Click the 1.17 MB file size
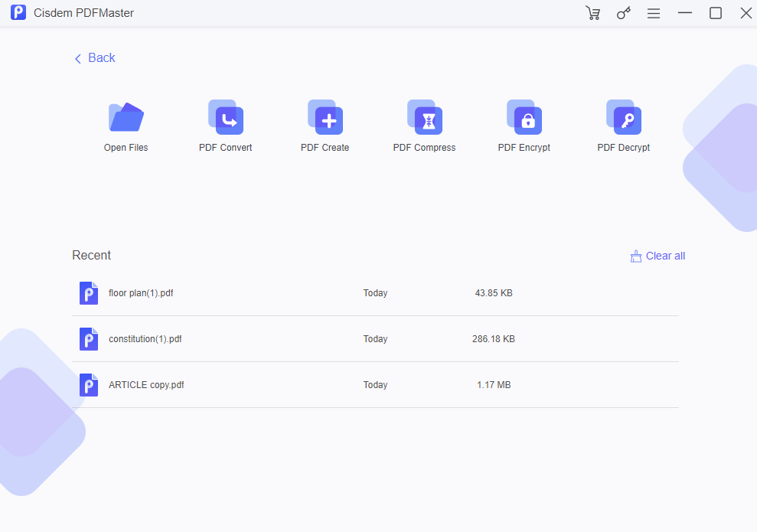The image size is (757, 532). point(494,385)
